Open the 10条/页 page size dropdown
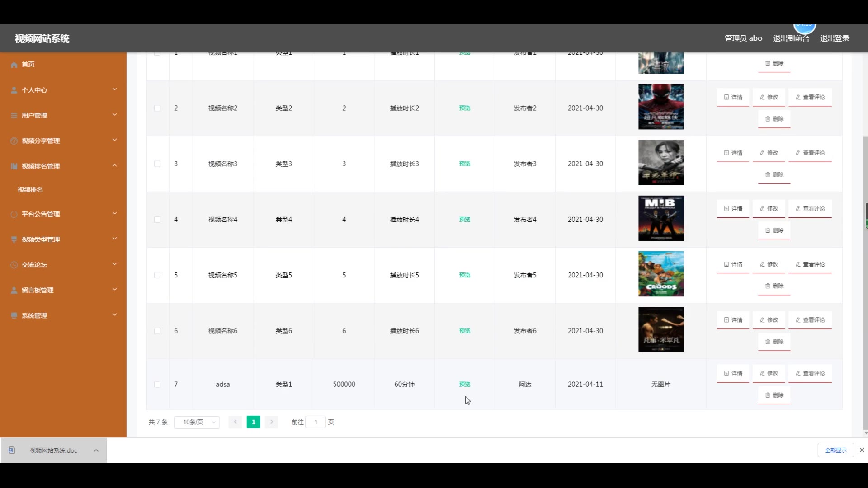The image size is (868, 488). 197,422
